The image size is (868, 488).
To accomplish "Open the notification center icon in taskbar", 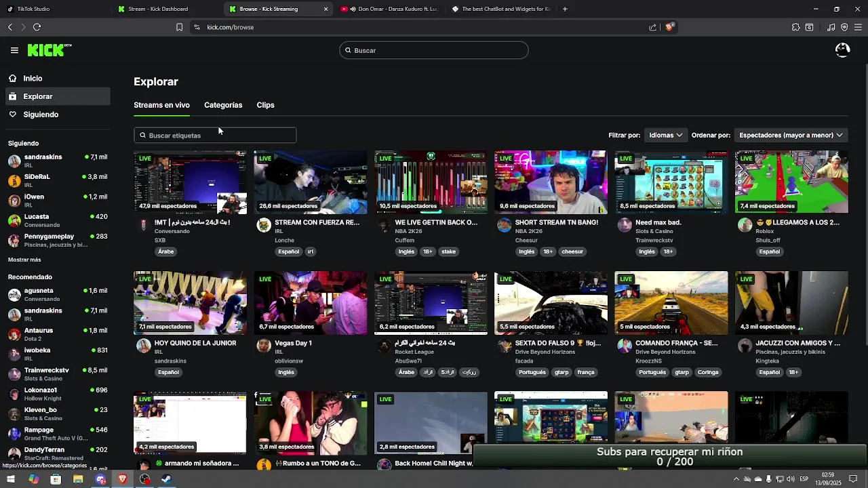I will click(x=854, y=479).
